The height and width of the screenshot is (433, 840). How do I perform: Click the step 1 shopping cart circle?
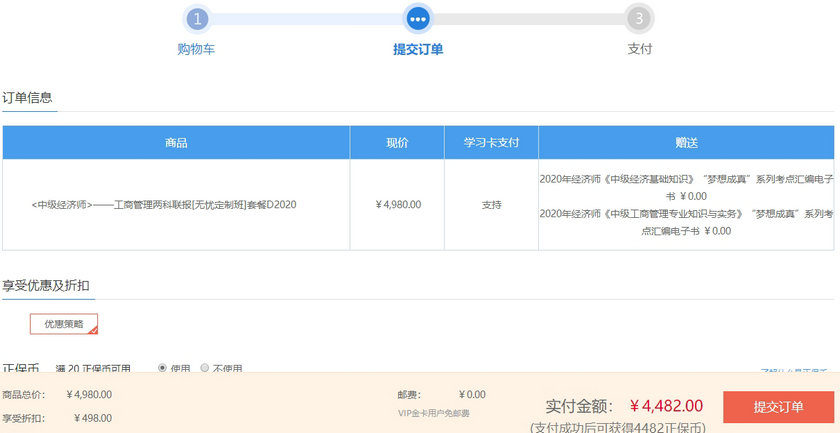pos(197,19)
